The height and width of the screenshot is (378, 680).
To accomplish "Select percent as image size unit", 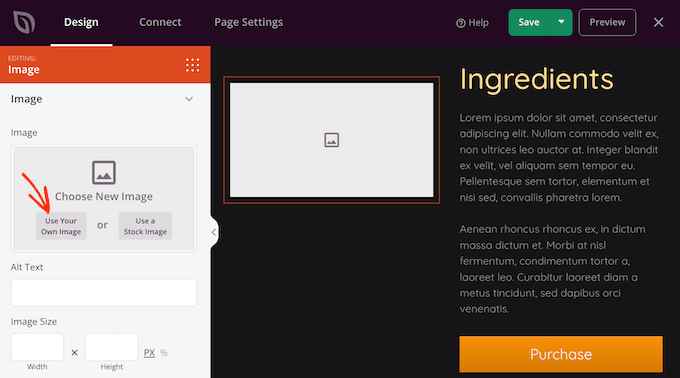I will (x=163, y=352).
